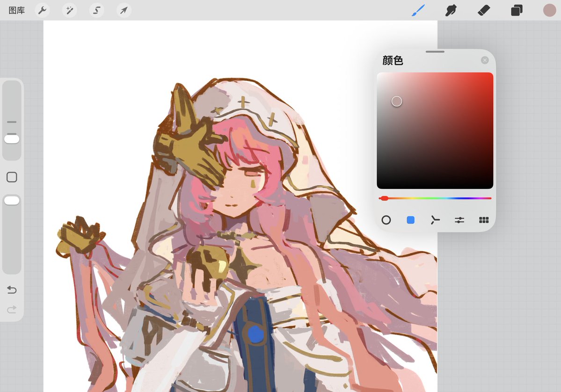
Task: Tap the square modify button in sidebar
Action: 12,177
